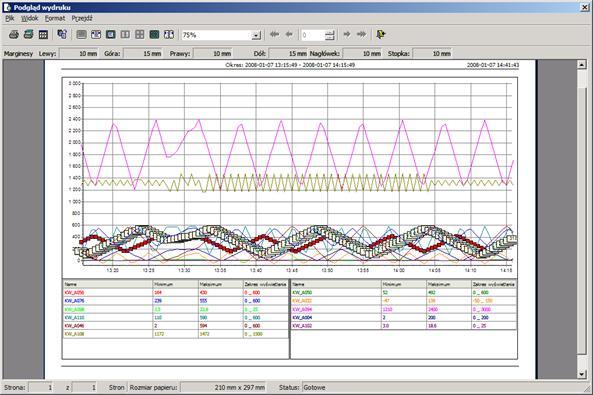The image size is (593, 395).
Task: Go to first page double arrow
Action: pyautogui.click(x=275, y=34)
